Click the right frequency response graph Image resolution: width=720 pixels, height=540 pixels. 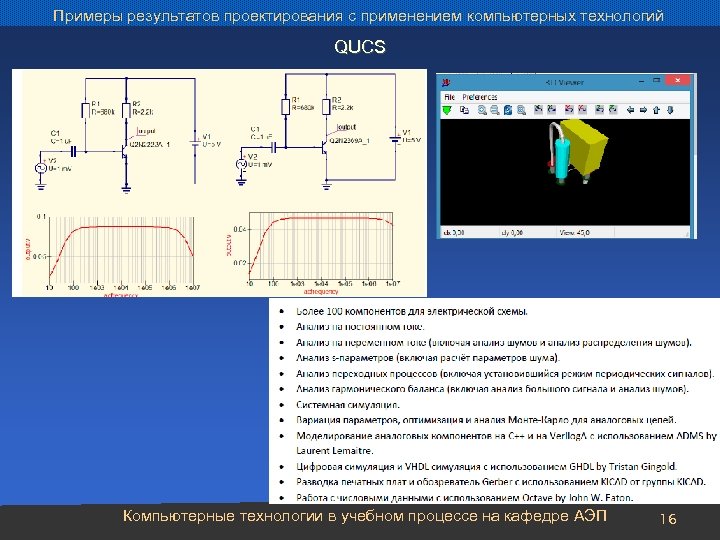(x=315, y=252)
